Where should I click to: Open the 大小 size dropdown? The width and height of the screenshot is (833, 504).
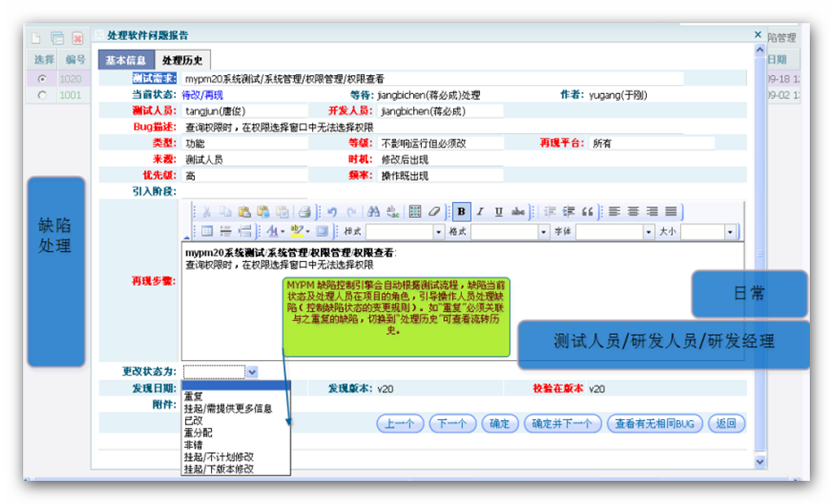[x=730, y=232]
